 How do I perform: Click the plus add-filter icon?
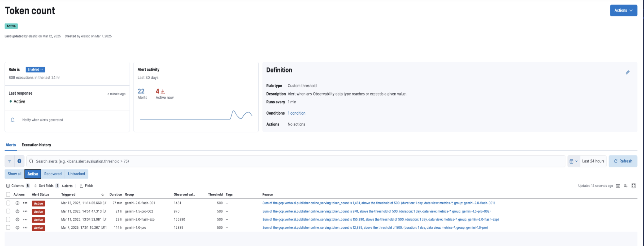pos(19,161)
